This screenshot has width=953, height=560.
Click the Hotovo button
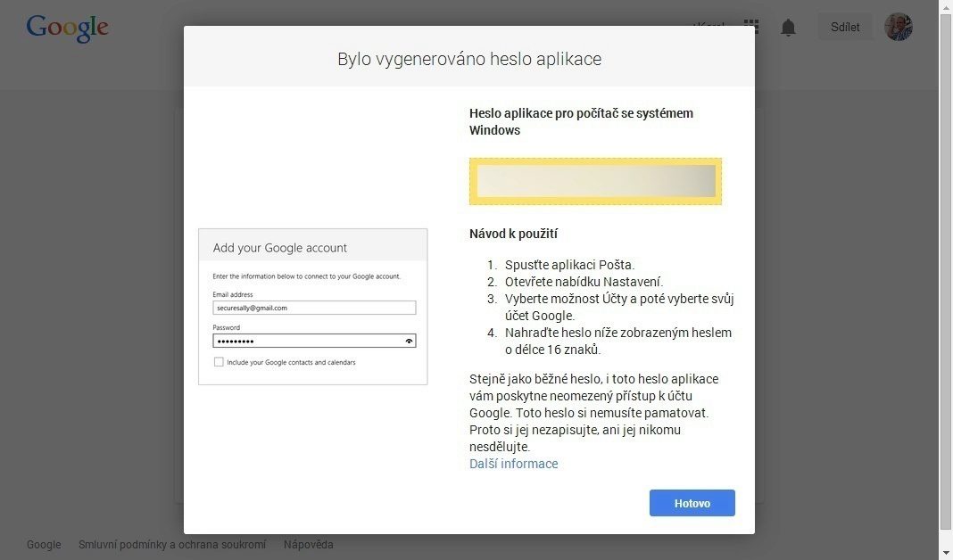click(x=692, y=503)
